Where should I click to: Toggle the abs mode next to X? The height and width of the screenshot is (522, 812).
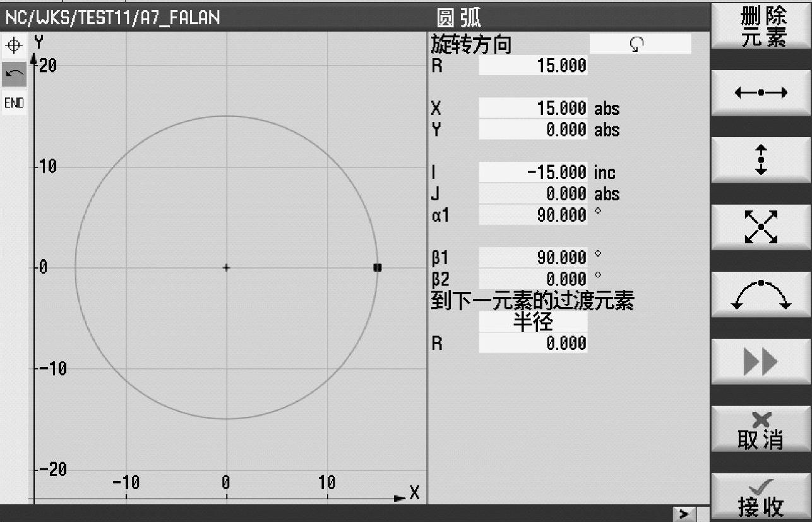tap(606, 109)
